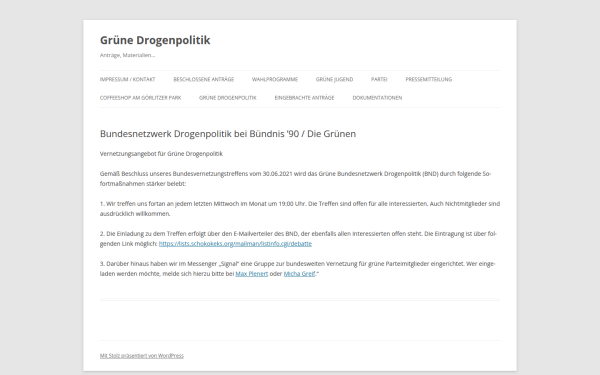Follow the lists.schokokeks.org mailing list link
This screenshot has height=375, width=600.
pyautogui.click(x=235, y=244)
